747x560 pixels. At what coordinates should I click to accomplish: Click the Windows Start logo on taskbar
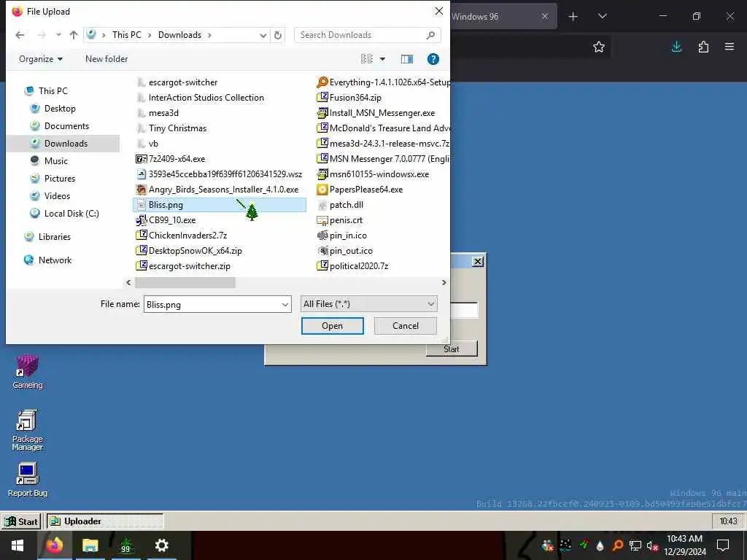18,545
